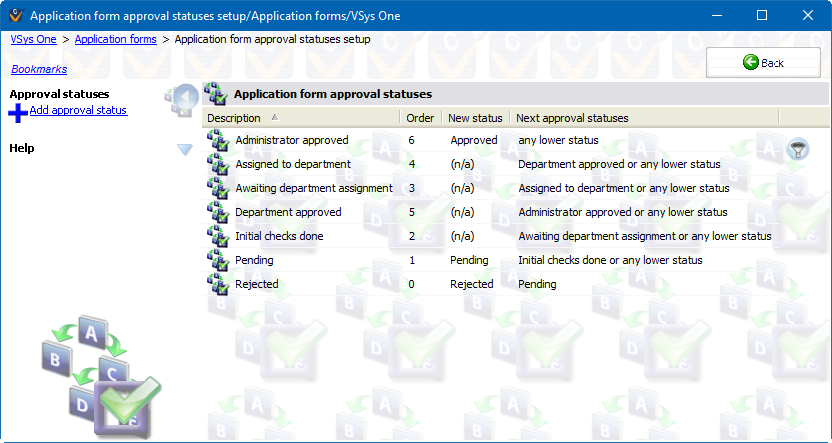Expand the Help section arrow
The height and width of the screenshot is (443, 832).
tap(184, 149)
